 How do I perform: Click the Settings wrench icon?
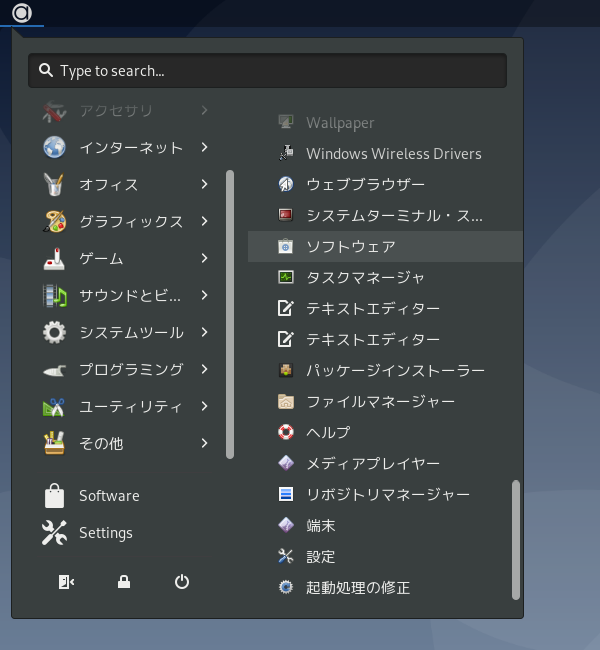pos(54,532)
